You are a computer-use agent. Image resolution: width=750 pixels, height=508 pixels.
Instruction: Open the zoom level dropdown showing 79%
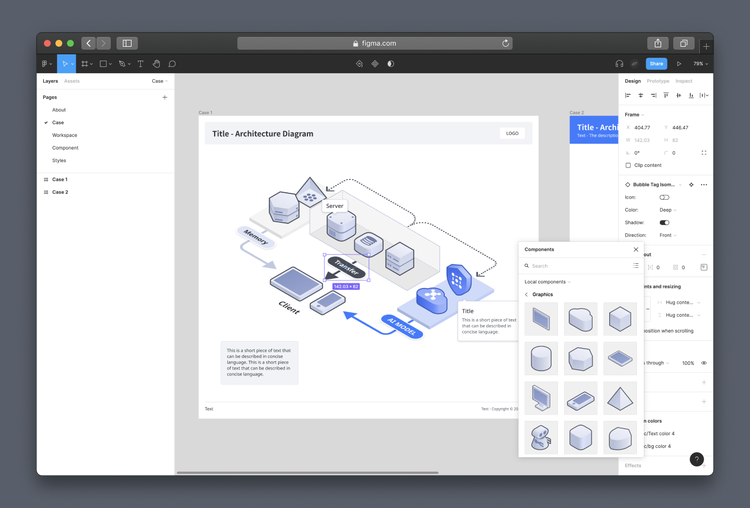pyautogui.click(x=701, y=64)
